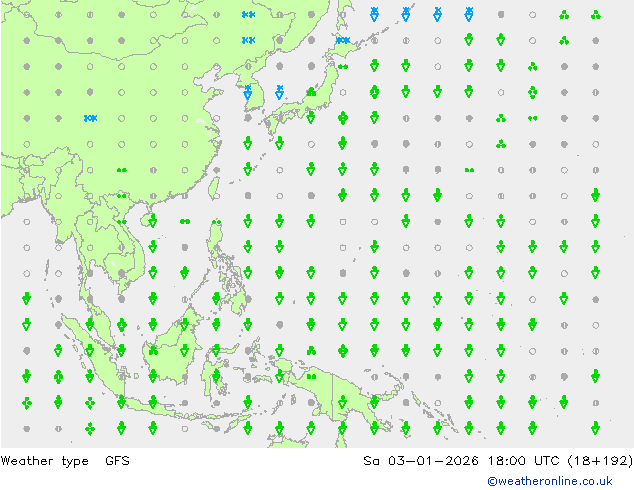Image resolution: width=634 pixels, height=490 pixels.
Task: Click the lone blue snow symbol in western China
Action: (x=90, y=118)
